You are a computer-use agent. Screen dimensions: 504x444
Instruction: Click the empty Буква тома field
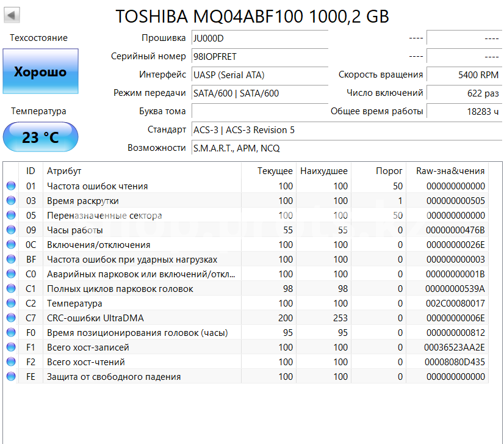click(x=259, y=112)
